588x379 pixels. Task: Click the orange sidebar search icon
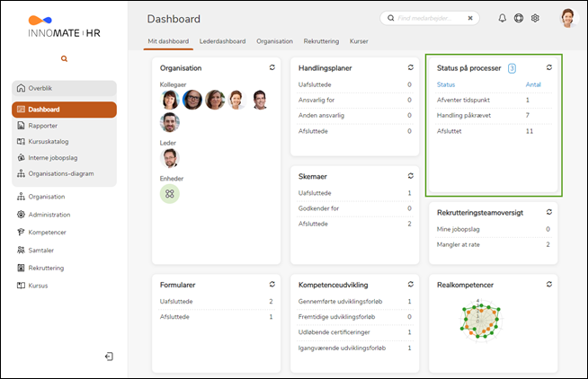[64, 58]
